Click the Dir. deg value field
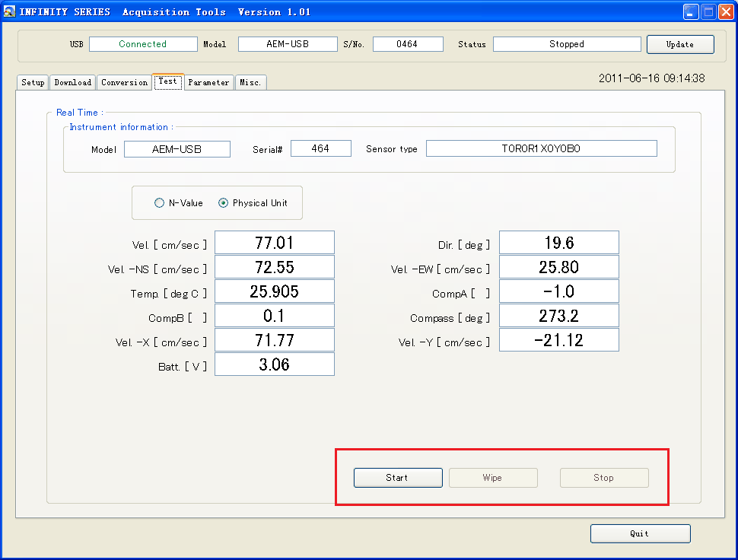This screenshot has height=560, width=738. (x=558, y=243)
